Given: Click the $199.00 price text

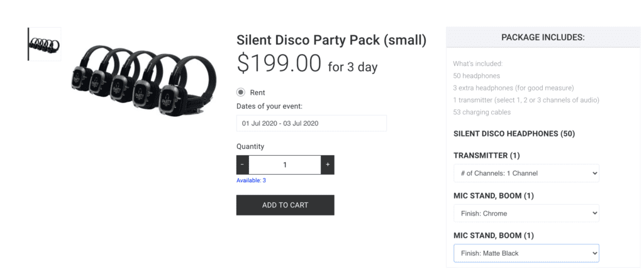Looking at the screenshot, I should coord(279,63).
